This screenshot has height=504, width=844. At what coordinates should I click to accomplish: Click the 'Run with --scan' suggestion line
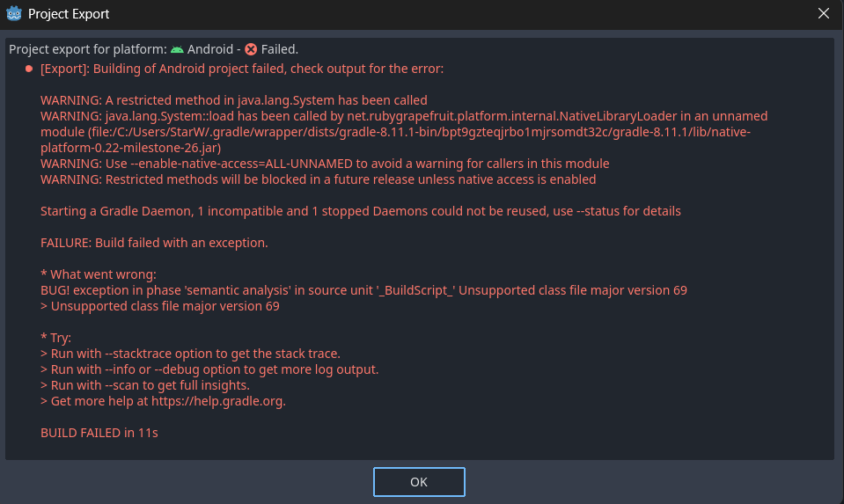[x=145, y=385]
